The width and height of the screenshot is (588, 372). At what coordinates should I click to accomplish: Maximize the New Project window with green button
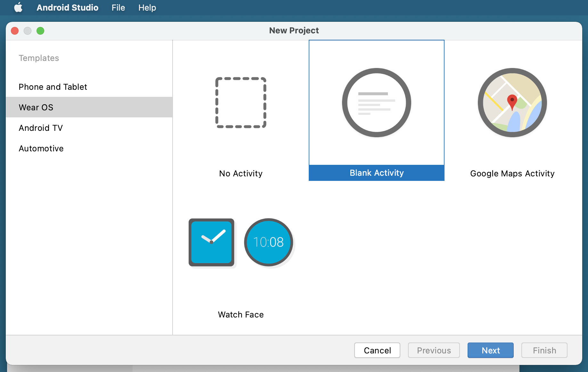[40, 31]
